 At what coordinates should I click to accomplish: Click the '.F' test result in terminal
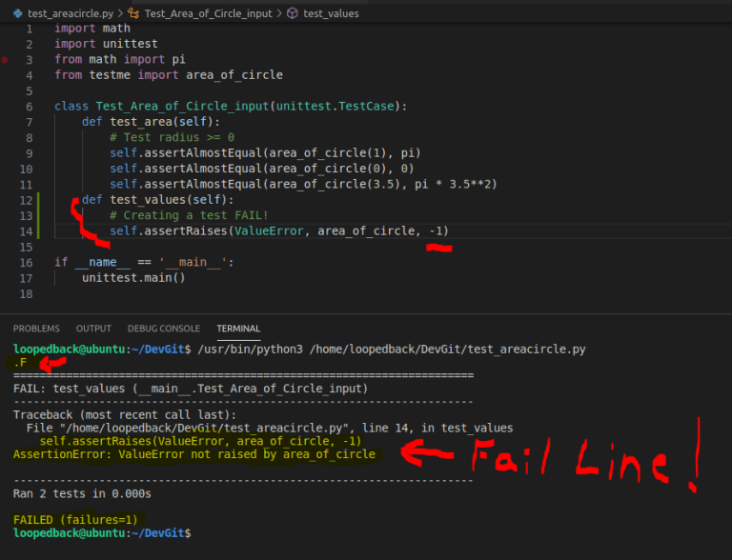[20, 363]
